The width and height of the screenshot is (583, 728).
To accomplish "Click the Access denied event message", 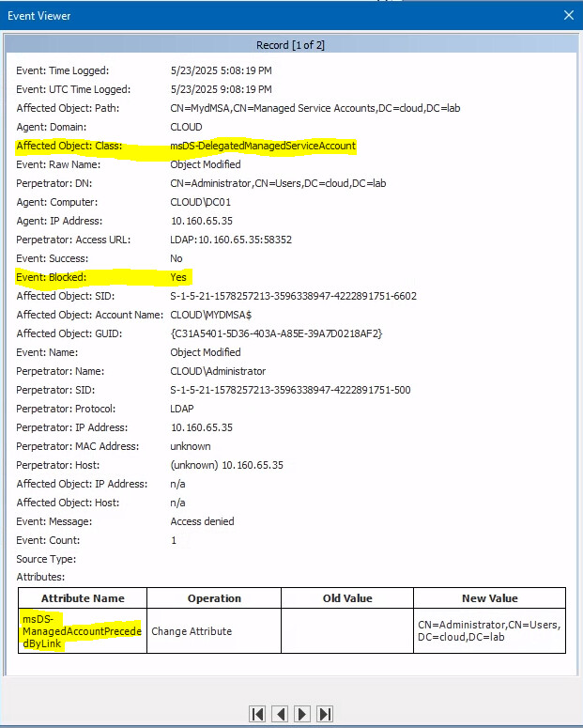I will coord(202,521).
